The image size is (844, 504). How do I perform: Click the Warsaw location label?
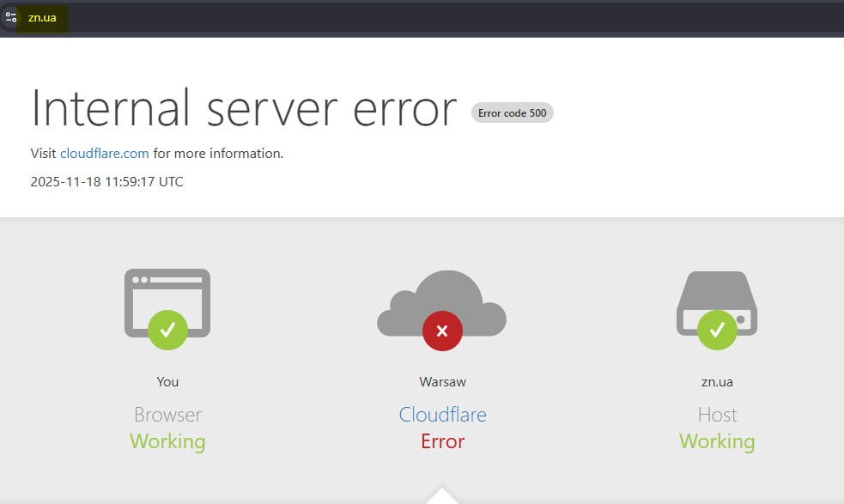[442, 381]
